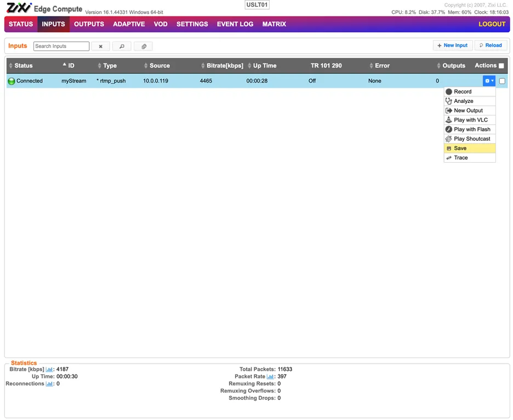View the EVENT LOG tab
The height and width of the screenshot is (420, 513).
coord(235,24)
